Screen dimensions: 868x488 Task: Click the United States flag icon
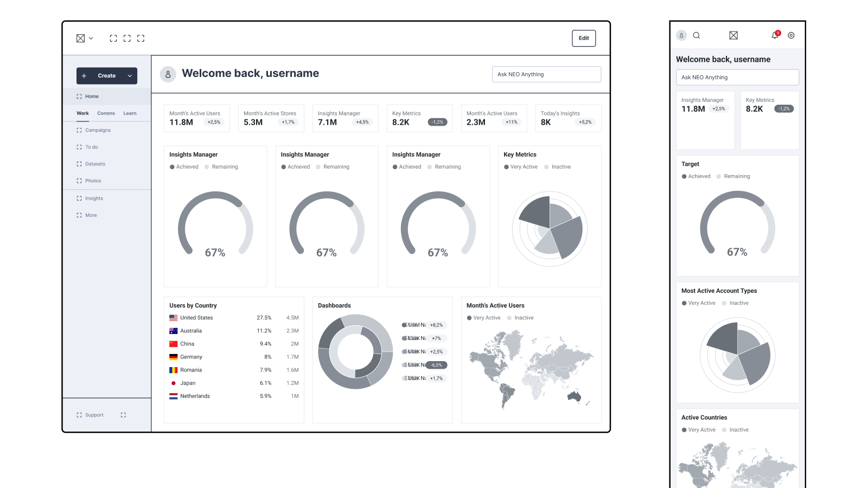coord(174,318)
